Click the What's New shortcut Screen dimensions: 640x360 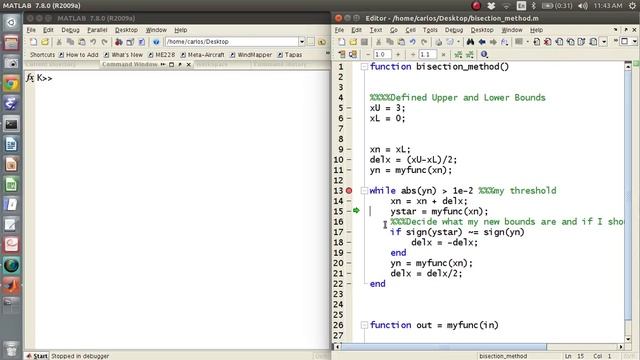coord(123,54)
